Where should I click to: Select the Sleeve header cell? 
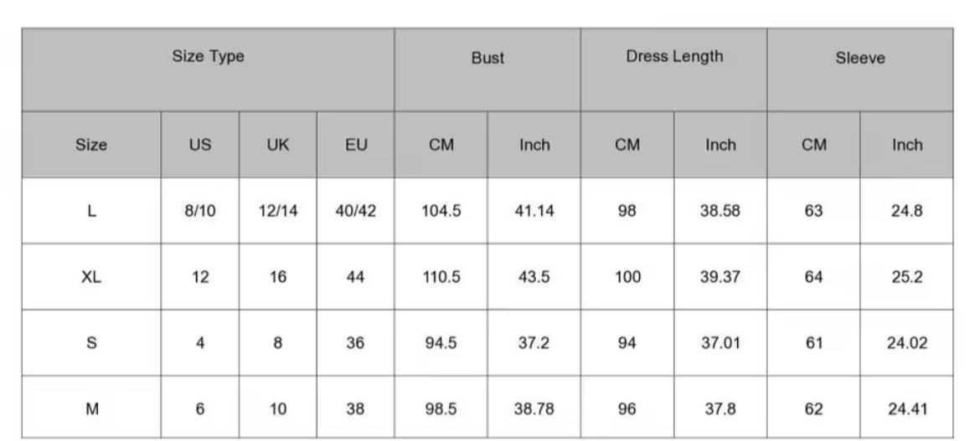pyautogui.click(x=859, y=59)
